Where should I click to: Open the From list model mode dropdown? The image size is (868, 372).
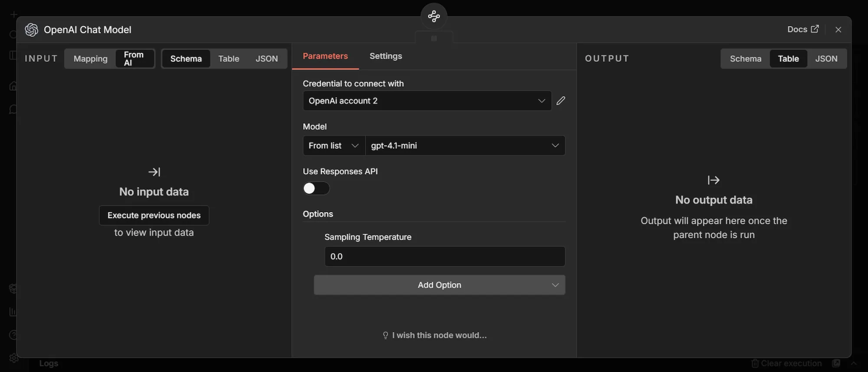[x=334, y=146]
